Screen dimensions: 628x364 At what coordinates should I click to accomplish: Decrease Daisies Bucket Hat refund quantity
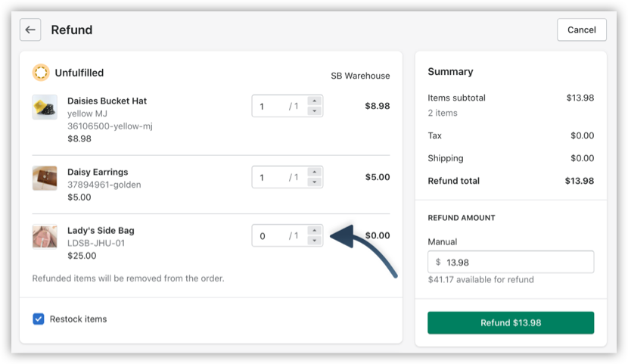pyautogui.click(x=315, y=111)
